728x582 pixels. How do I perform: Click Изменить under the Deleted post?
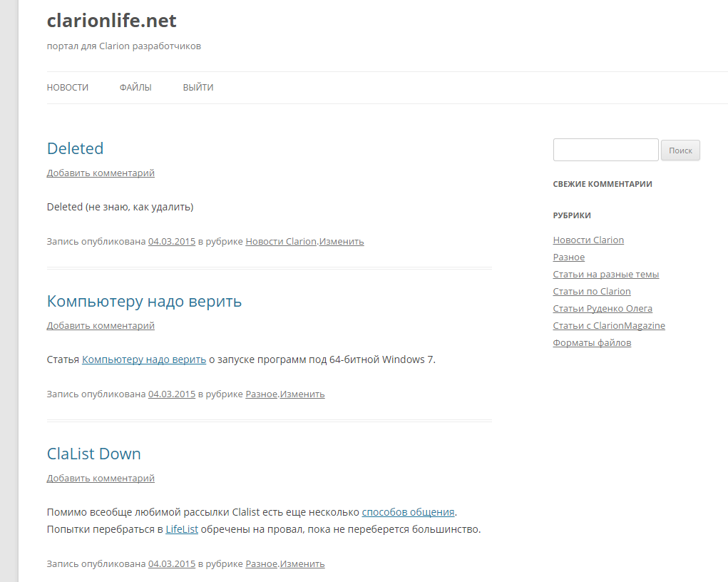point(342,241)
